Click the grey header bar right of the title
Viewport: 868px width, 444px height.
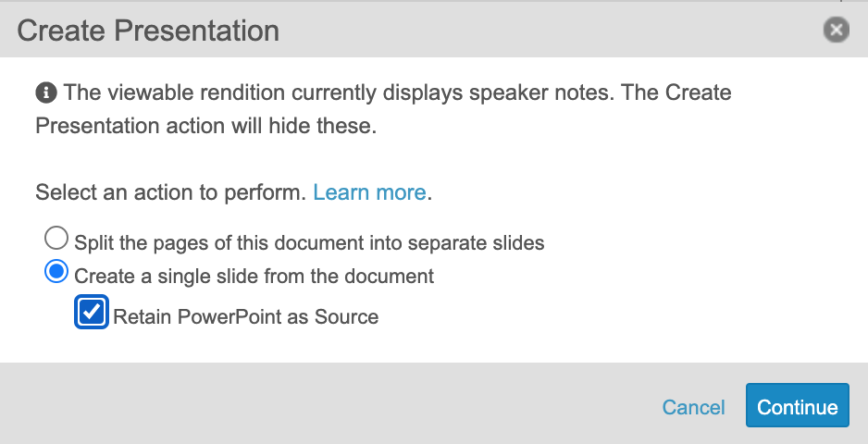click(x=555, y=31)
